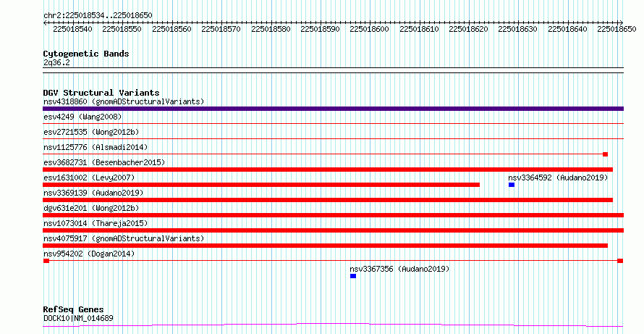
Task: Open the esv4249 (Wang2008) variant label
Action: click(82, 117)
